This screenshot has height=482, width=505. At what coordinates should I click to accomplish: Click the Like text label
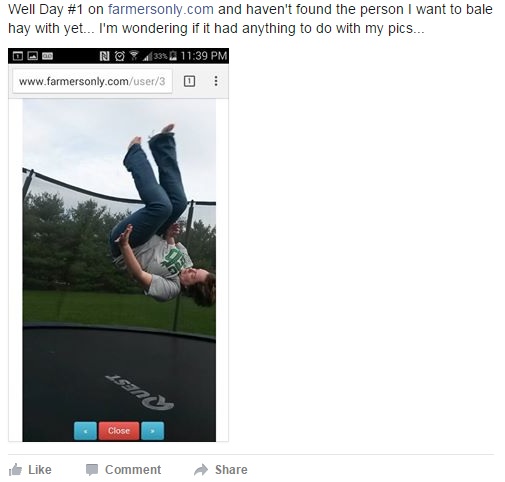pyautogui.click(x=40, y=470)
